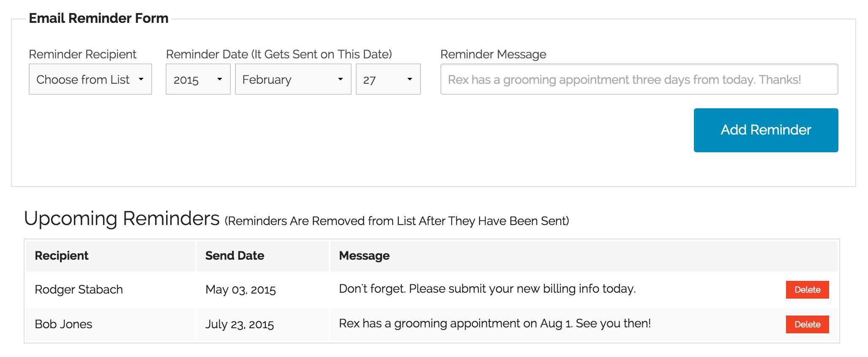Open the Reminder Recipient dropdown
The width and height of the screenshot is (868, 357).
coord(90,79)
